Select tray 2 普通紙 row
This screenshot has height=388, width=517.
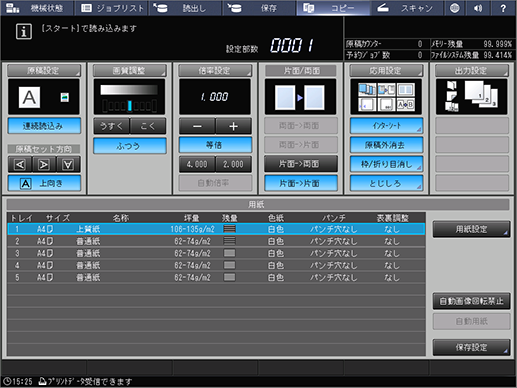pyautogui.click(x=216, y=241)
